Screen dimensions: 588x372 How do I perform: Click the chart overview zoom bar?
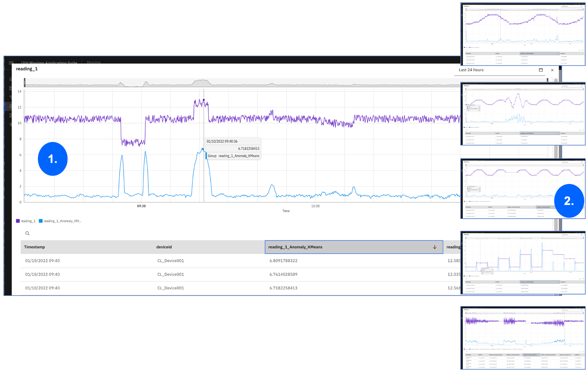[x=242, y=83]
